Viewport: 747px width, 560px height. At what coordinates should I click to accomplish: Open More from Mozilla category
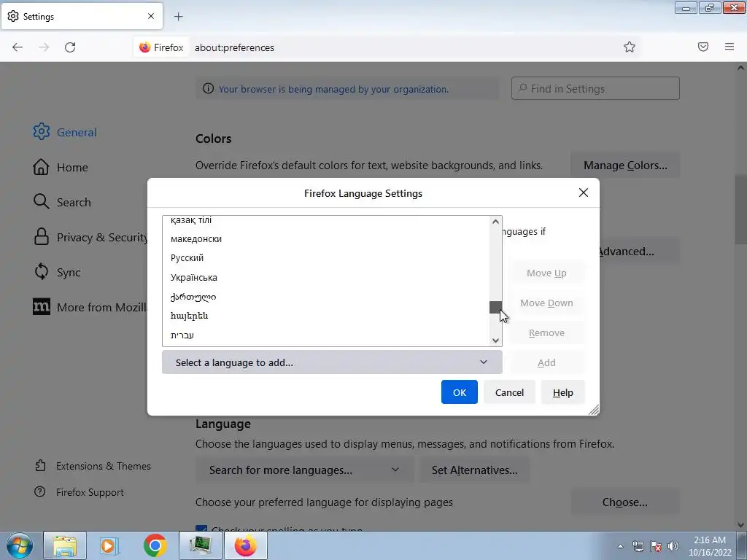point(90,307)
